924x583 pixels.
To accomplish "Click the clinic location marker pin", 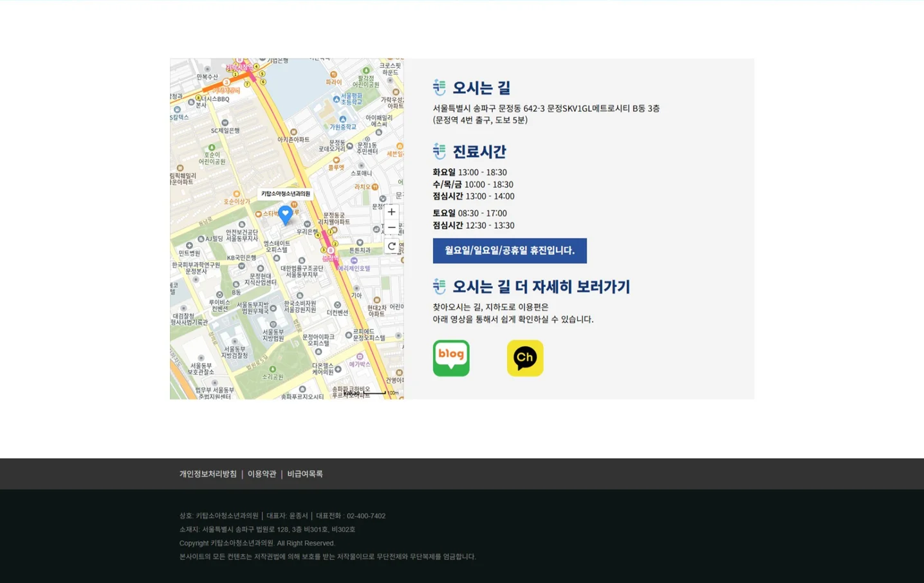I will click(285, 214).
